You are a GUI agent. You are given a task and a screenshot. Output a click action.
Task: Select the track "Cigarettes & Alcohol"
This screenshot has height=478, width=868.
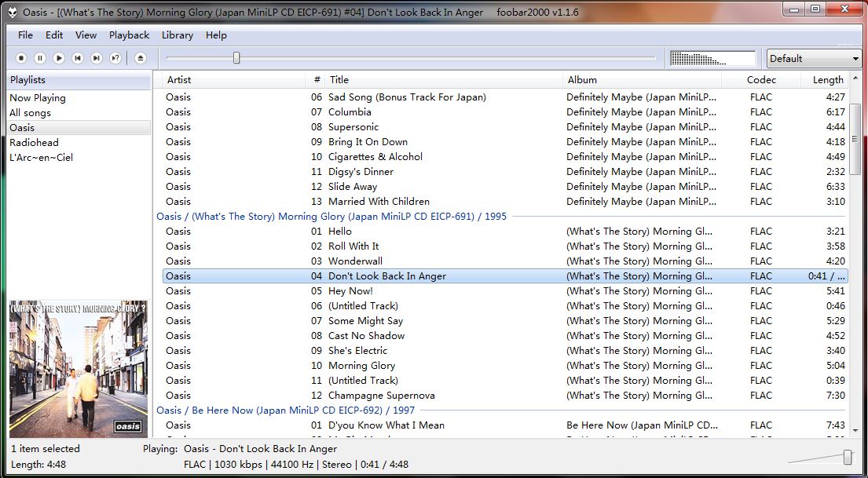(x=505, y=156)
